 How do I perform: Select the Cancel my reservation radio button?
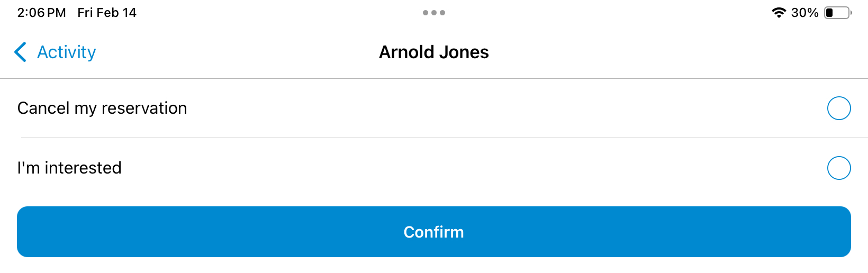(x=839, y=108)
